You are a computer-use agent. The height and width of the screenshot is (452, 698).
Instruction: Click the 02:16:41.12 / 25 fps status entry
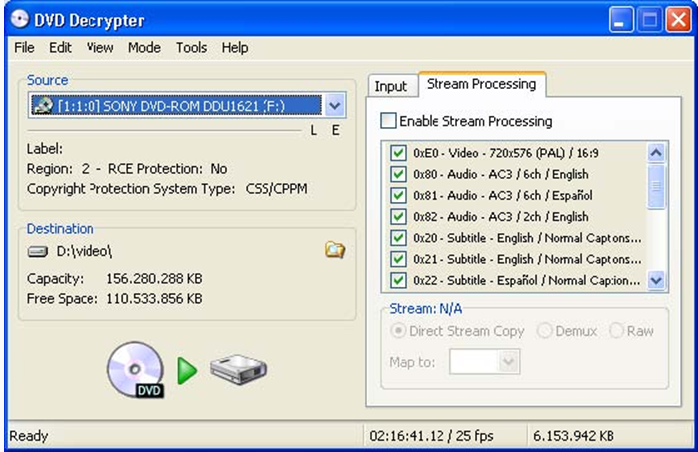(x=431, y=436)
